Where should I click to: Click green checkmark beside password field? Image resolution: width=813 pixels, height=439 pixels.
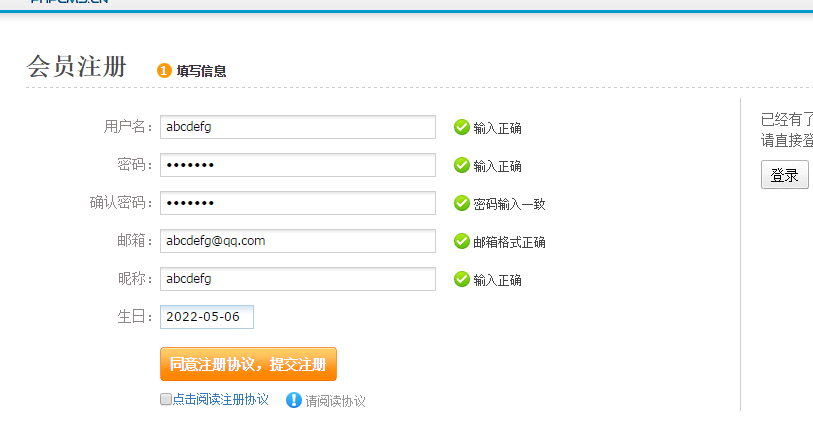(461, 165)
